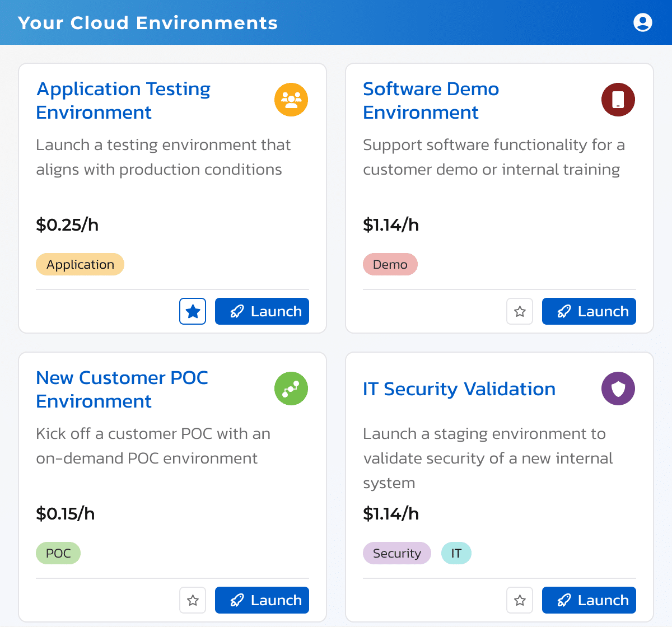Click the mobile device icon on Software Demo card
The height and width of the screenshot is (627, 672).
point(618,99)
